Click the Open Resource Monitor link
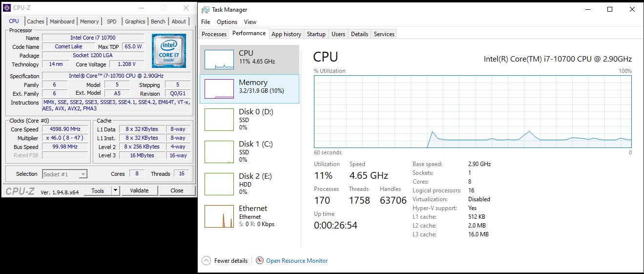Screen dimensions: 644x274 coord(297,261)
